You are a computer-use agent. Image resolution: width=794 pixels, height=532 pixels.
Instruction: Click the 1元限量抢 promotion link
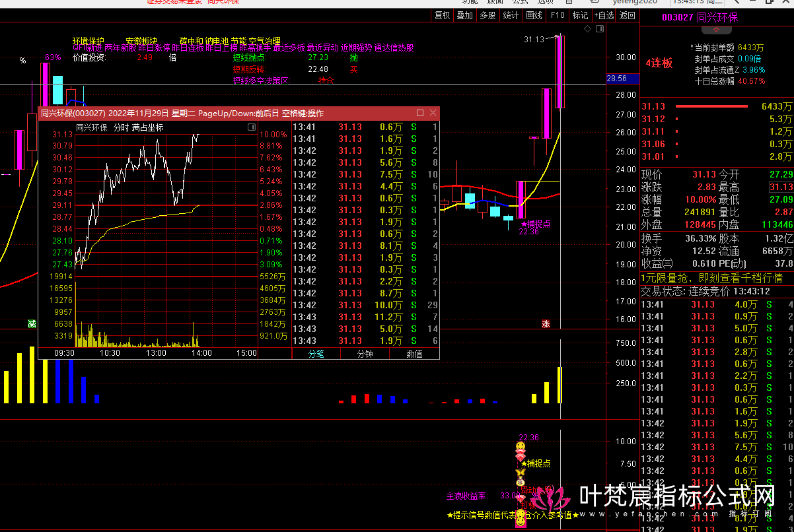711,278
